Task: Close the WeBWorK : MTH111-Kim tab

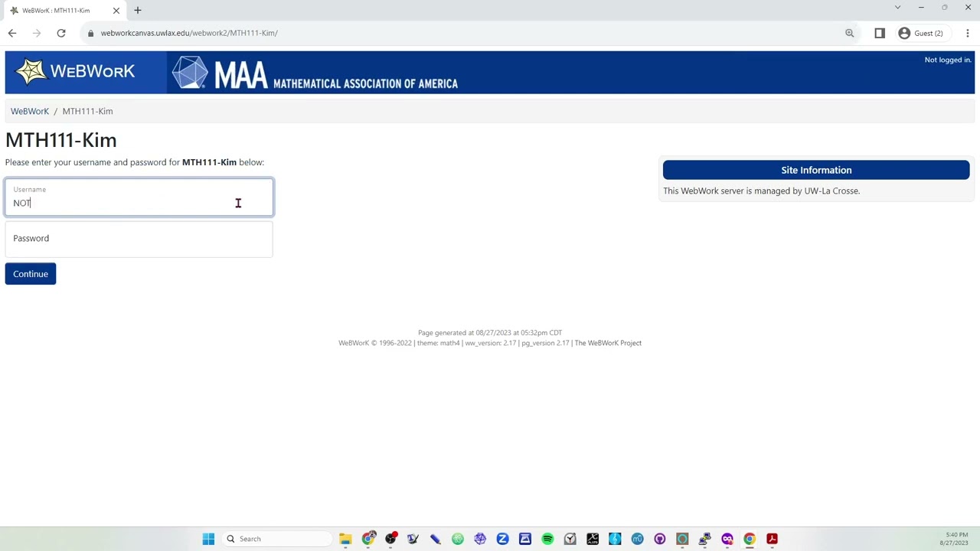Action: (116, 11)
